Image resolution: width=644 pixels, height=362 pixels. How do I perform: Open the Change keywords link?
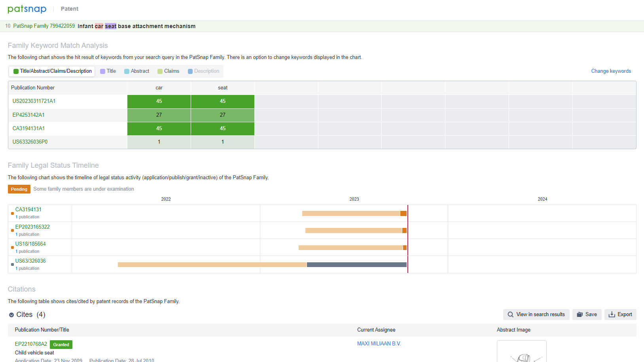point(611,71)
